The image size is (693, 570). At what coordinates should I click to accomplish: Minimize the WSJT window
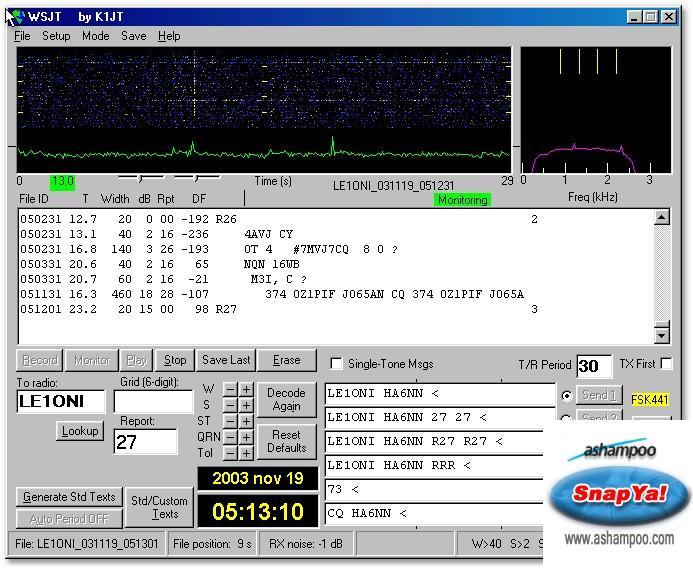click(x=634, y=17)
